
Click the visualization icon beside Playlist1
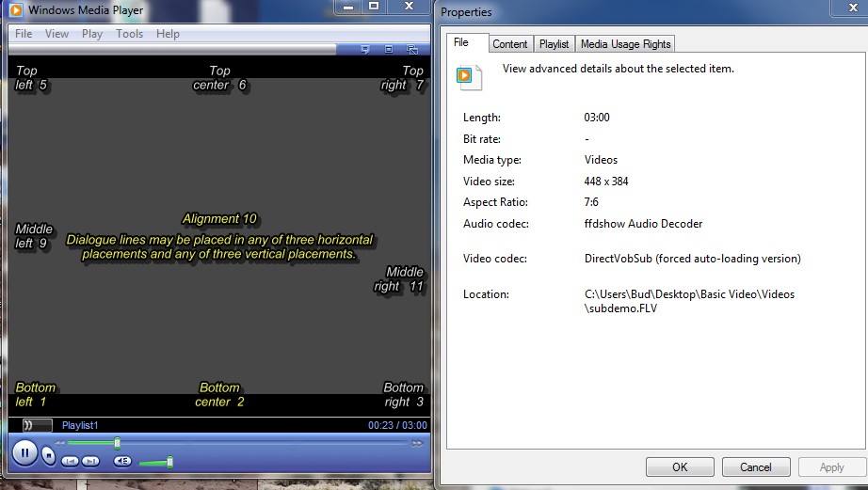37,425
